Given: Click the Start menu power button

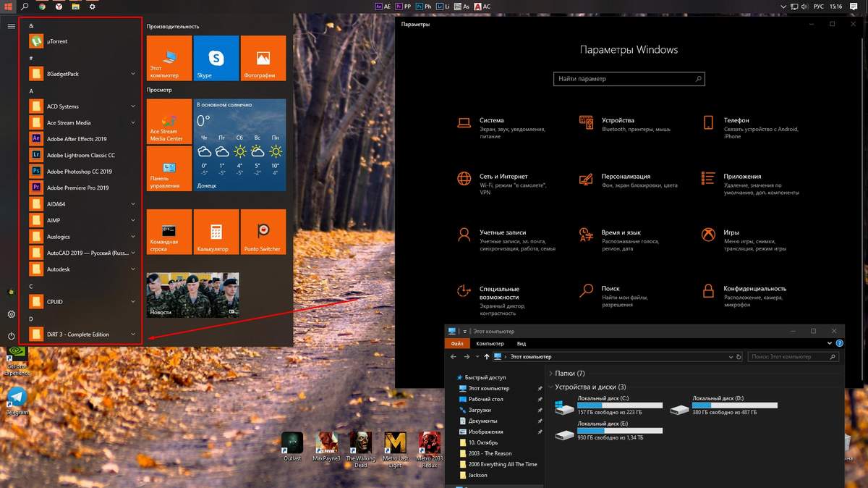Looking at the screenshot, I should point(11,336).
